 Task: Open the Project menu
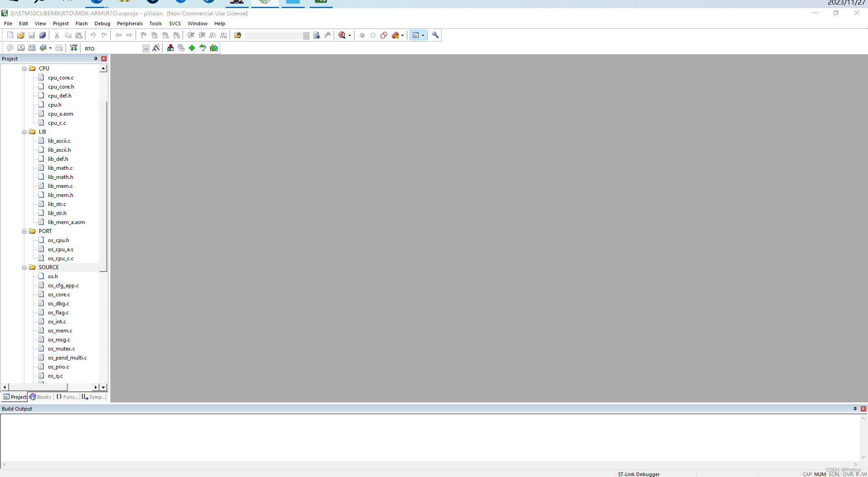61,23
